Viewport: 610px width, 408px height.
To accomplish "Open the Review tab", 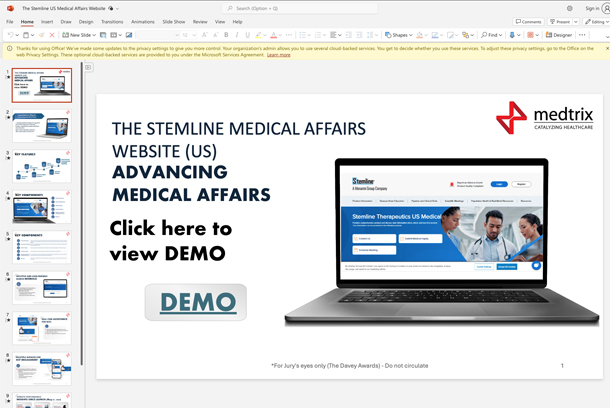I will 200,22.
